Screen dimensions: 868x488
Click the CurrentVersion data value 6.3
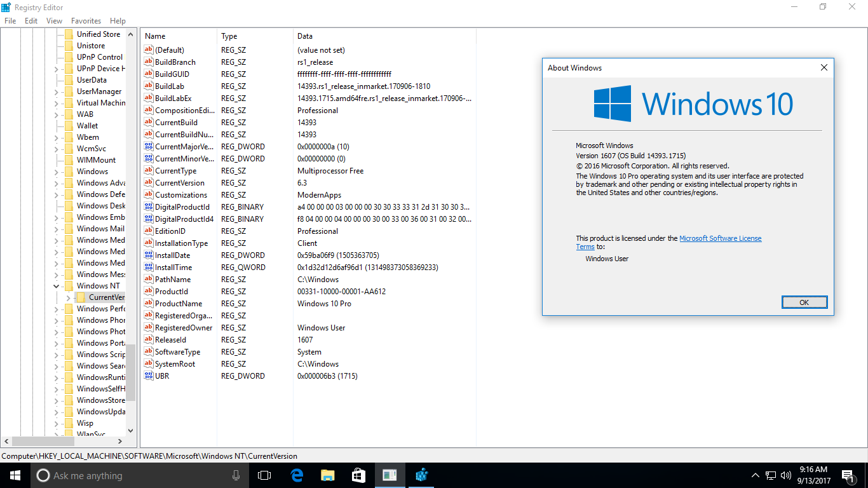pyautogui.click(x=302, y=183)
